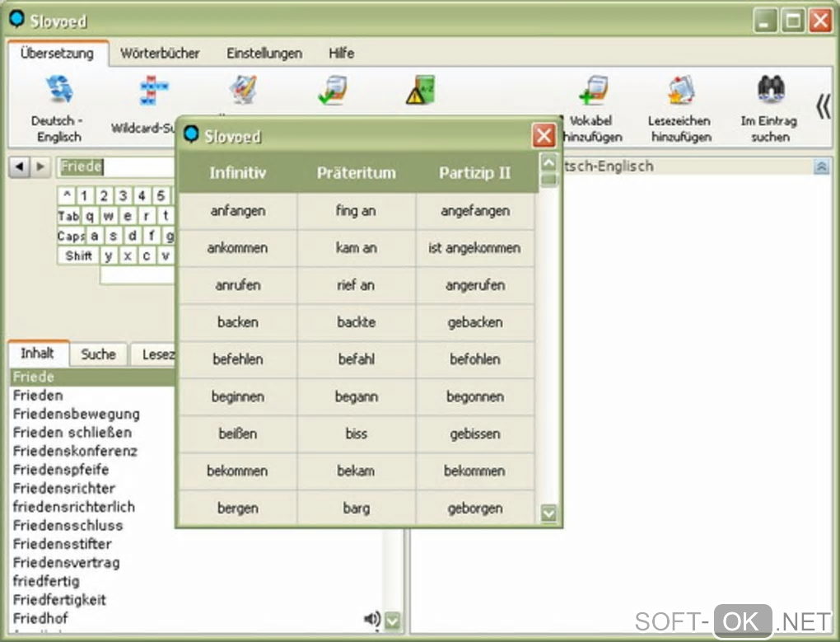840x642 pixels.
Task: Collapse the toolbar with the double chevron
Action: [x=823, y=106]
